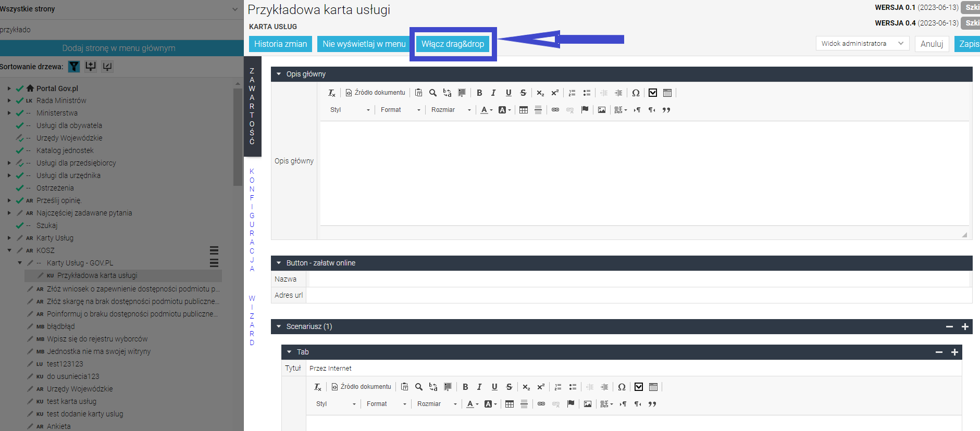
Task: Insert checkbox element in Opis główny editor
Action: [653, 93]
